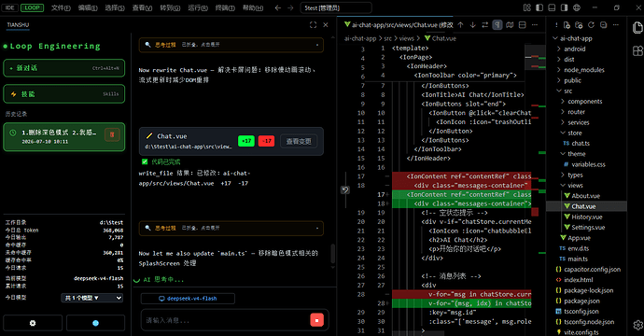
Task: Open the diff editor more actions menu
Action: click(x=535, y=25)
